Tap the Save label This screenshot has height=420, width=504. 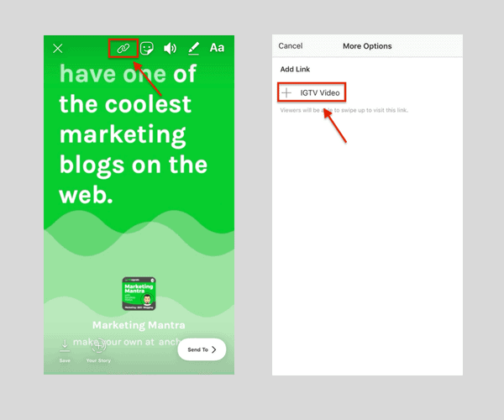(65, 360)
